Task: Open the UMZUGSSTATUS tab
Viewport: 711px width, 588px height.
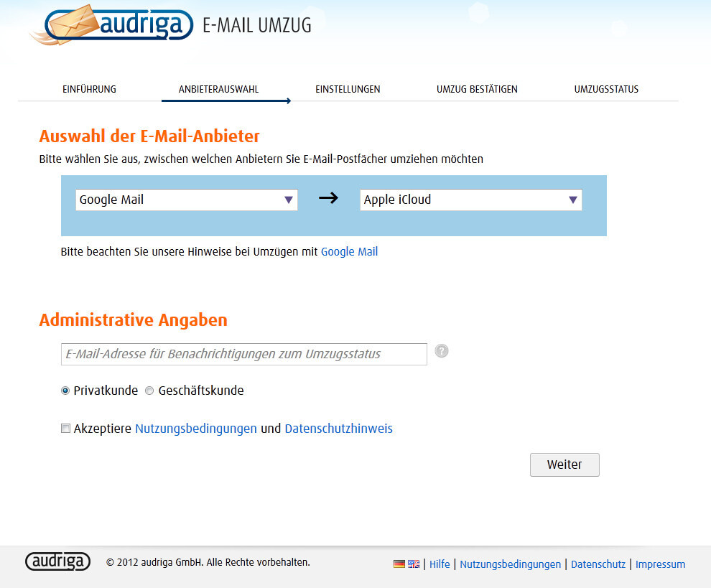Action: 605,89
